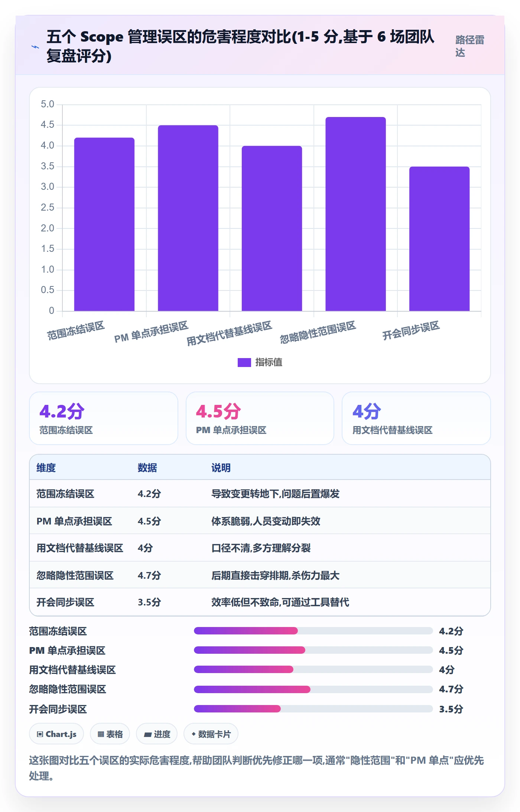This screenshot has height=812, width=520.
Task: Click the 指标值 legend label
Action: [269, 362]
